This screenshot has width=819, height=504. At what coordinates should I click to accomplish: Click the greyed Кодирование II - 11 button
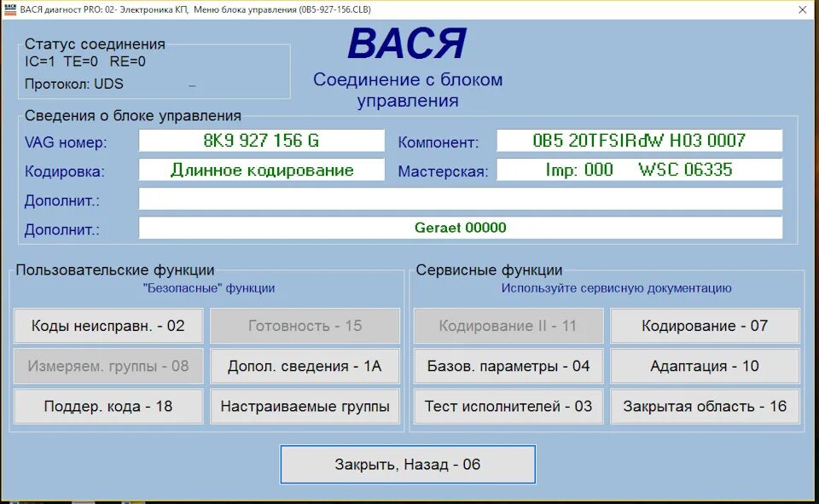point(508,326)
